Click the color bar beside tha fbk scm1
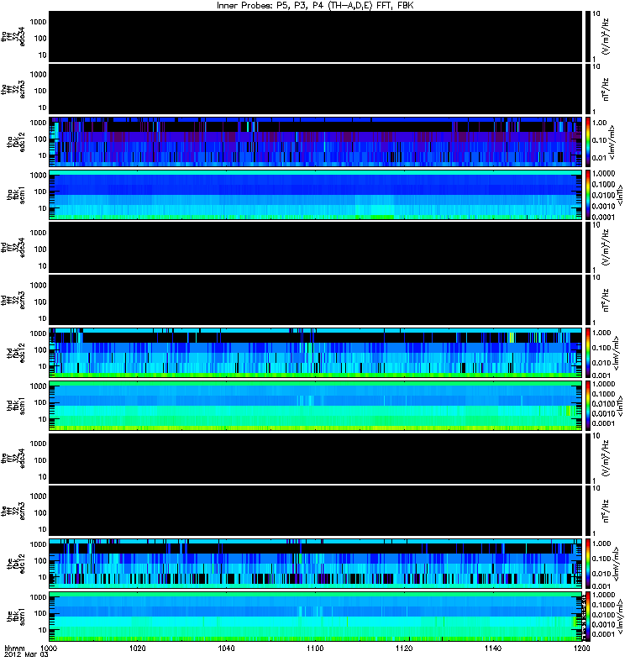The width and height of the screenshot is (630, 672). pyautogui.click(x=588, y=195)
